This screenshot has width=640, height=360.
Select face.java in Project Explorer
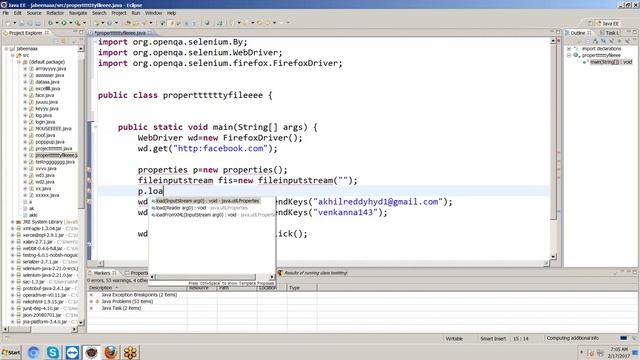pos(44,95)
